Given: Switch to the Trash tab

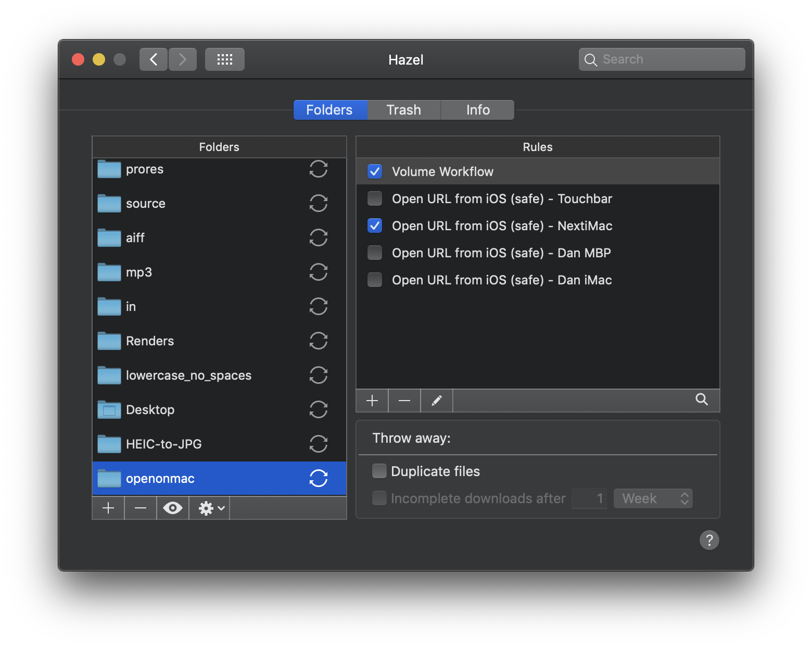Looking at the screenshot, I should pos(404,110).
